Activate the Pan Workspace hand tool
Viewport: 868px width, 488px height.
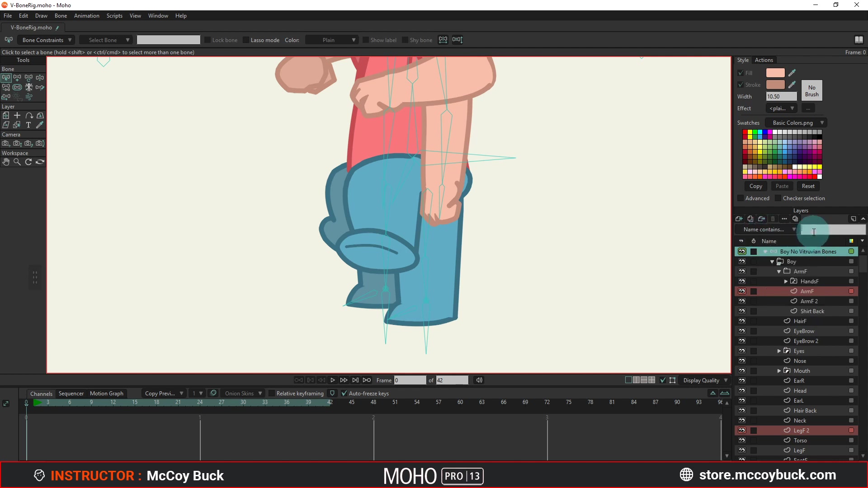click(6, 162)
